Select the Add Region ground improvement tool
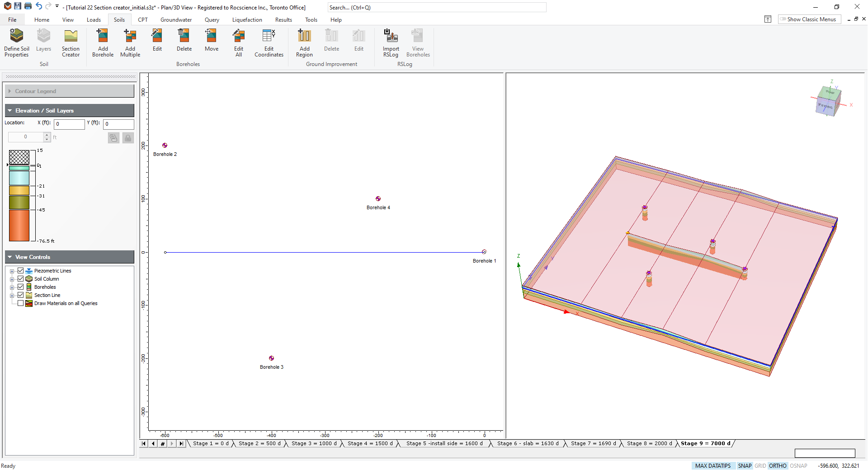The height and width of the screenshot is (470, 868). coord(304,43)
